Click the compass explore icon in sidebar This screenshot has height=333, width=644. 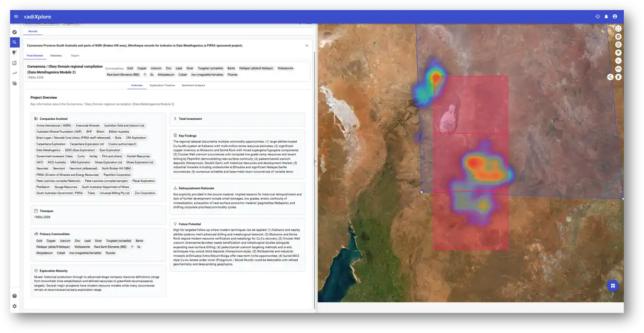point(14,32)
